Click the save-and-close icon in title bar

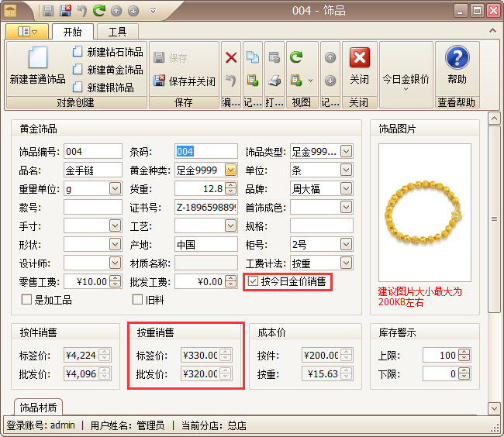(65, 11)
